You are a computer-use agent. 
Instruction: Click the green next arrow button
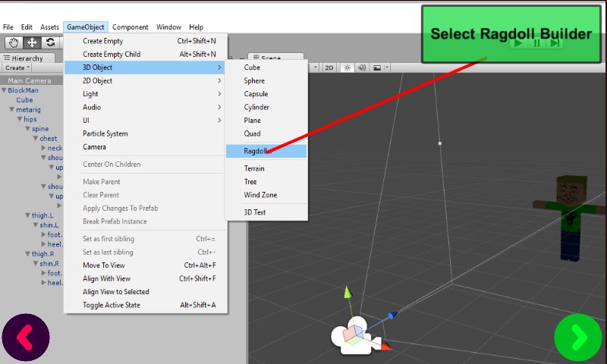point(577,337)
